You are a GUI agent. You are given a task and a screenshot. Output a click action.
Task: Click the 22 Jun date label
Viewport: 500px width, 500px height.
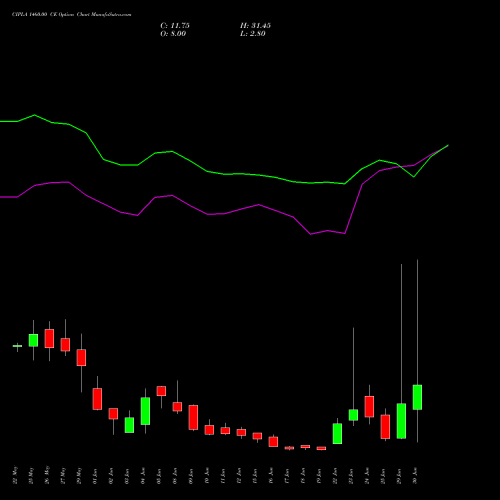pyautogui.click(x=335, y=476)
